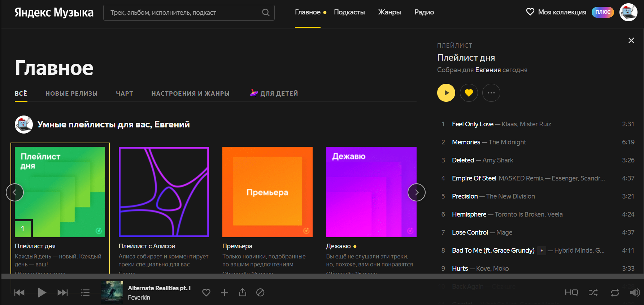This screenshot has height=305, width=644.
Task: Click Моя коллекция link
Action: [x=562, y=12]
